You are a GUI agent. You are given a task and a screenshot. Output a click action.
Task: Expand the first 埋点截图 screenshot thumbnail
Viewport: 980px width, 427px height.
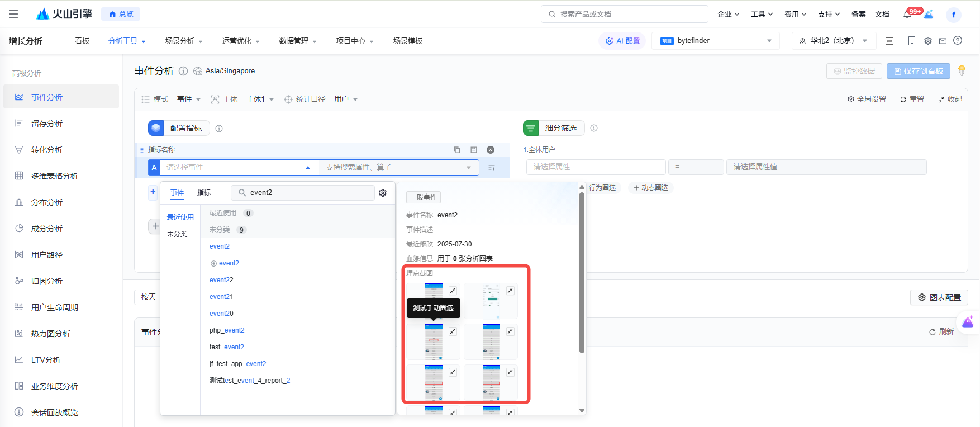pyautogui.click(x=453, y=291)
